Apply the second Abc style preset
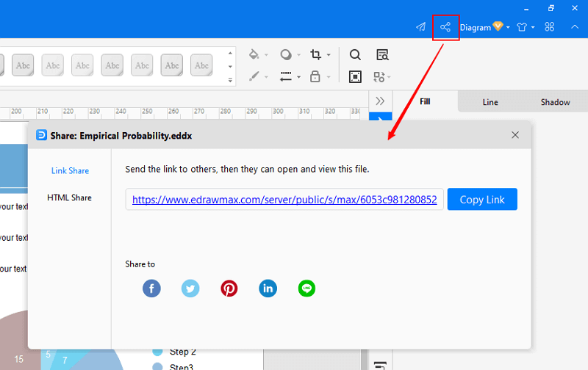This screenshot has width=588, height=370. 52,65
